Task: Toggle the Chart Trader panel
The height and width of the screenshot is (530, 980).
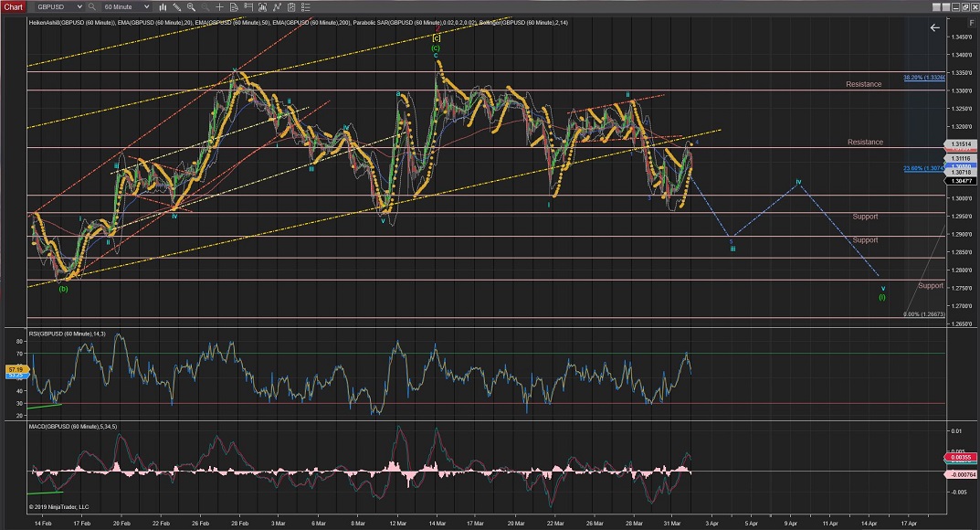Action: point(248,7)
